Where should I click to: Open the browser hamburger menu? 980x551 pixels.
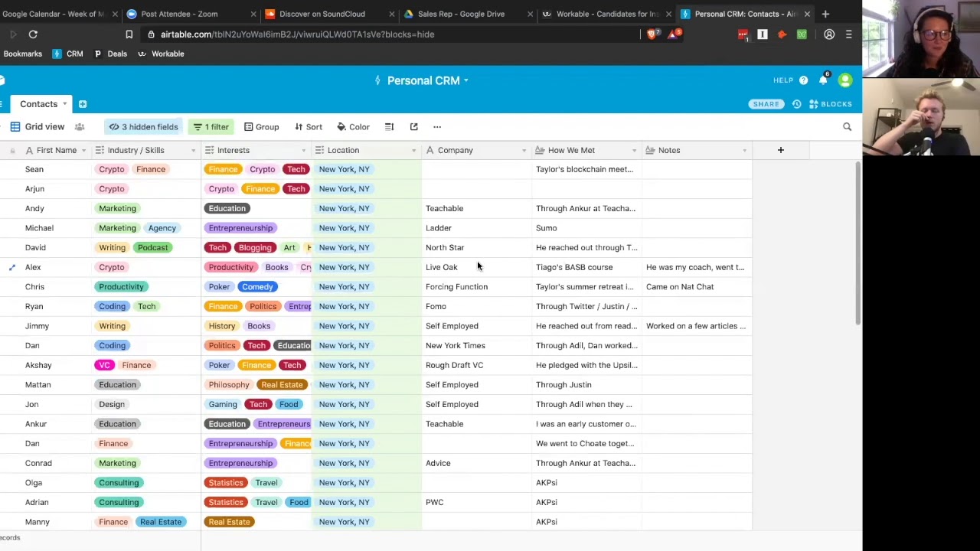point(848,34)
